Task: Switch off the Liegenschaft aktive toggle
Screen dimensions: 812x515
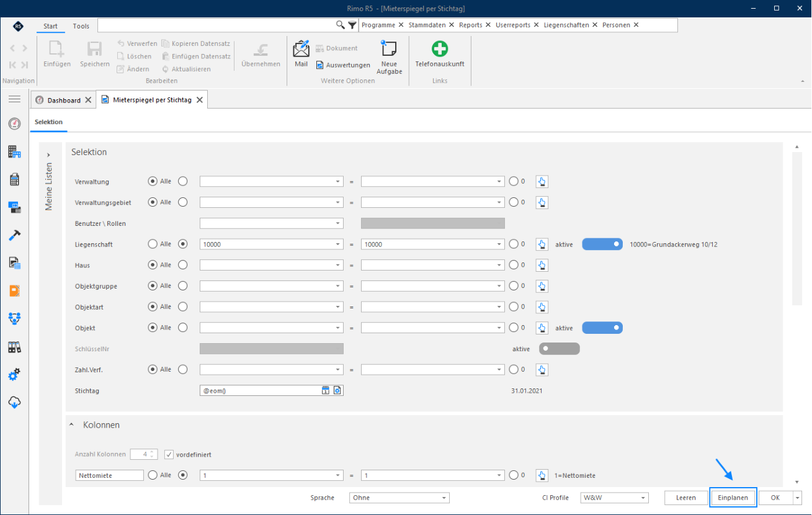Action: click(602, 244)
